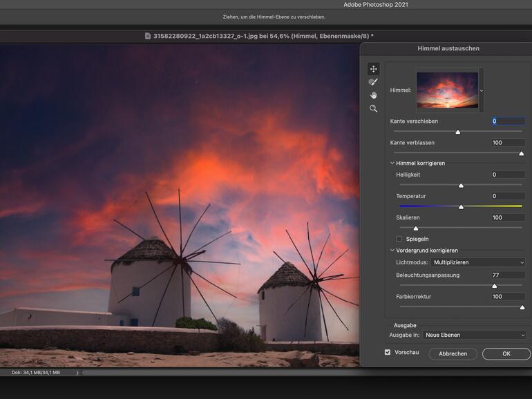Screen dimensions: 532x399
Task: Click the Adobe Photoshop 2021 title text
Action: point(376,4)
